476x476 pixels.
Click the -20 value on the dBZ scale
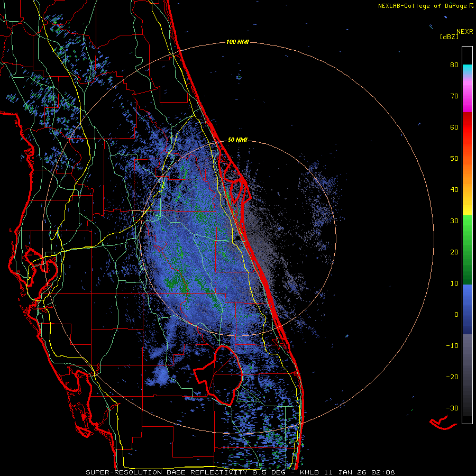[x=452, y=377]
